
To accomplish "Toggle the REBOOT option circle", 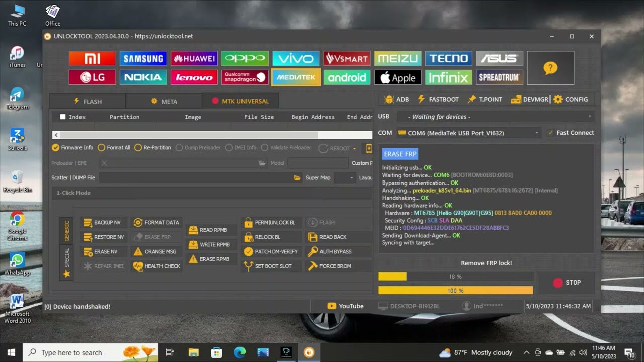I will [x=324, y=149].
